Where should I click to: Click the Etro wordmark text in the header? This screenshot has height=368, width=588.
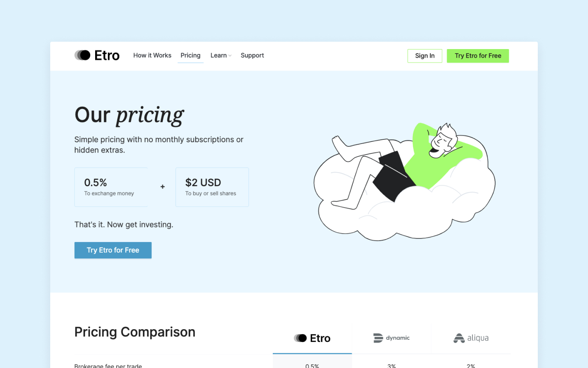pyautogui.click(x=107, y=55)
